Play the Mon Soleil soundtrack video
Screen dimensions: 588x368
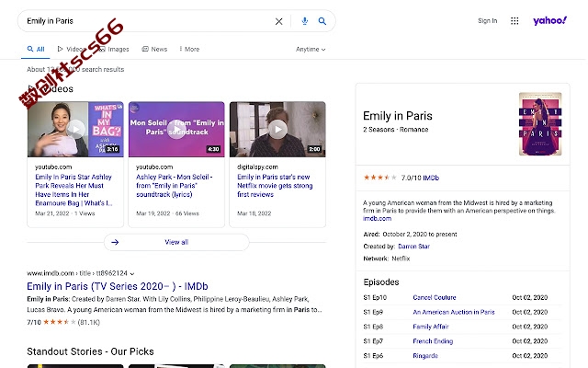(x=176, y=130)
